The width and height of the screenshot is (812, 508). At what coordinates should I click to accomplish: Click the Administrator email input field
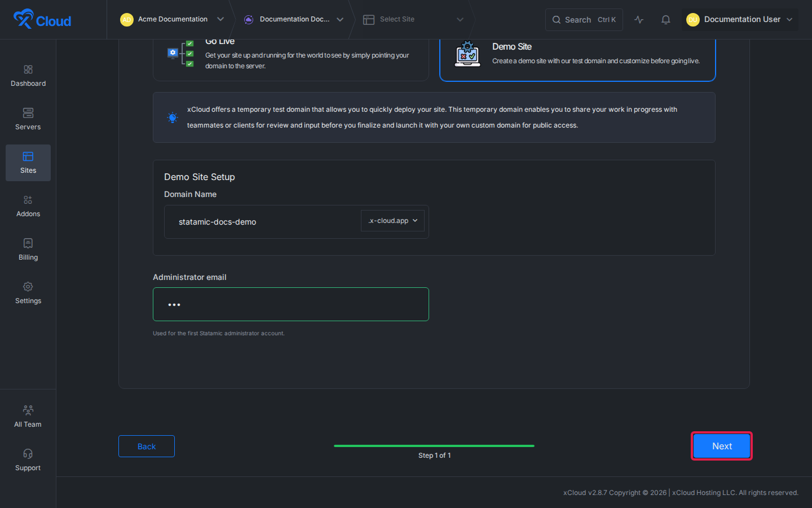(x=291, y=304)
